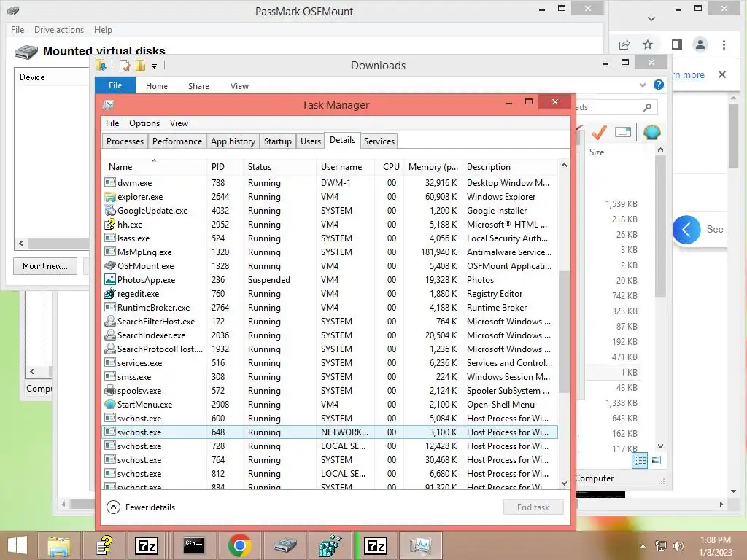
Task: Open File Explorer from the taskbar
Action: pyautogui.click(x=58, y=545)
